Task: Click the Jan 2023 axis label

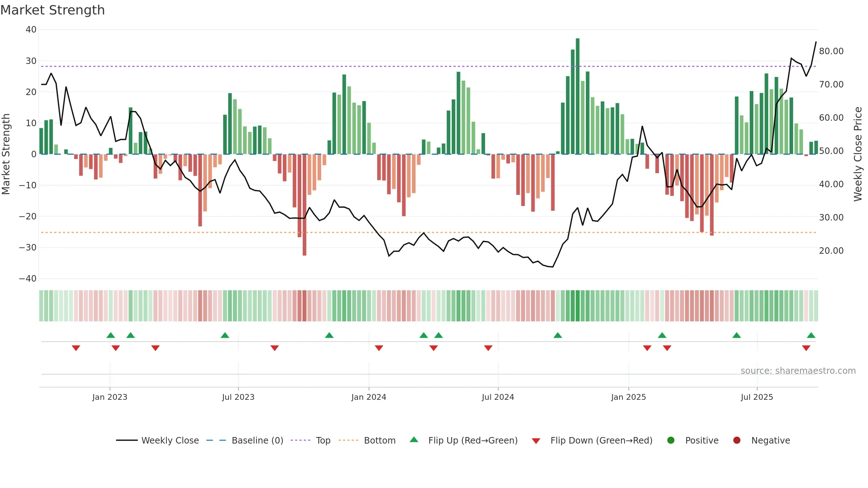Action: [110, 397]
